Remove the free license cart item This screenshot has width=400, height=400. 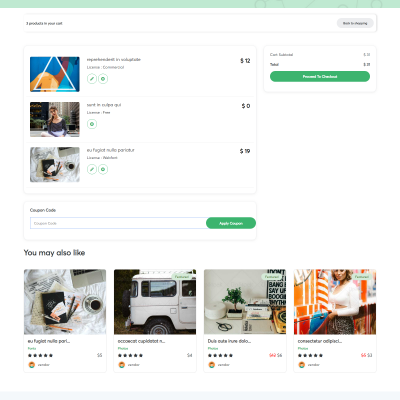[x=92, y=124]
